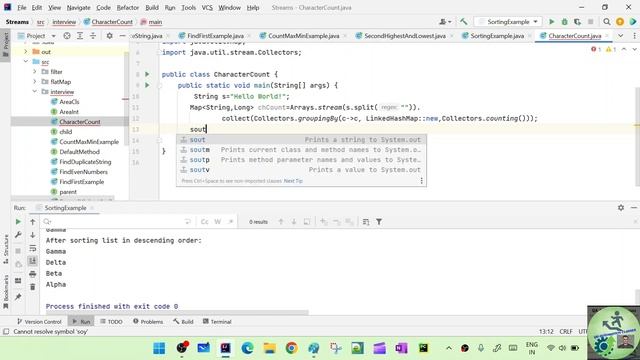
Task: Open the TODO tool window
Action: [111, 322]
